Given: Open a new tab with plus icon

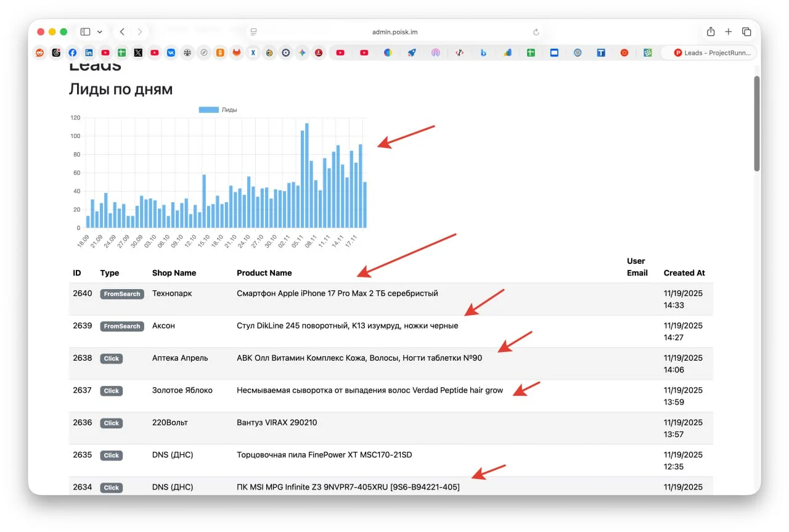Looking at the screenshot, I should [x=729, y=32].
